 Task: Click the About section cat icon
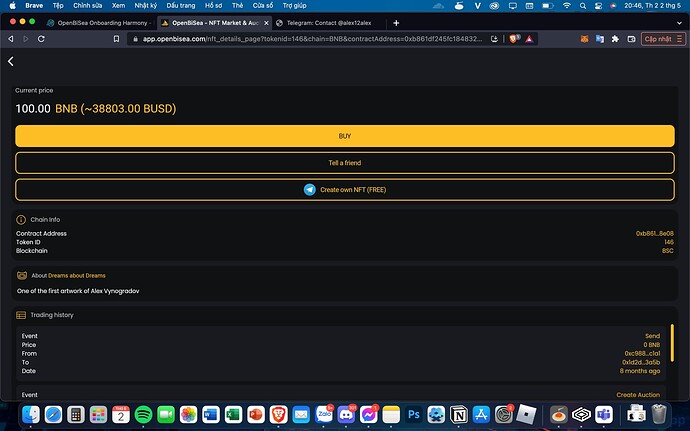click(22, 276)
